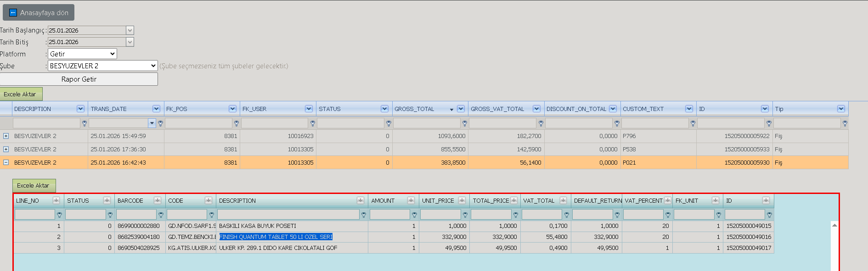
Task: Click the filter icon under GROSS_TOTAL column
Action: click(465, 123)
